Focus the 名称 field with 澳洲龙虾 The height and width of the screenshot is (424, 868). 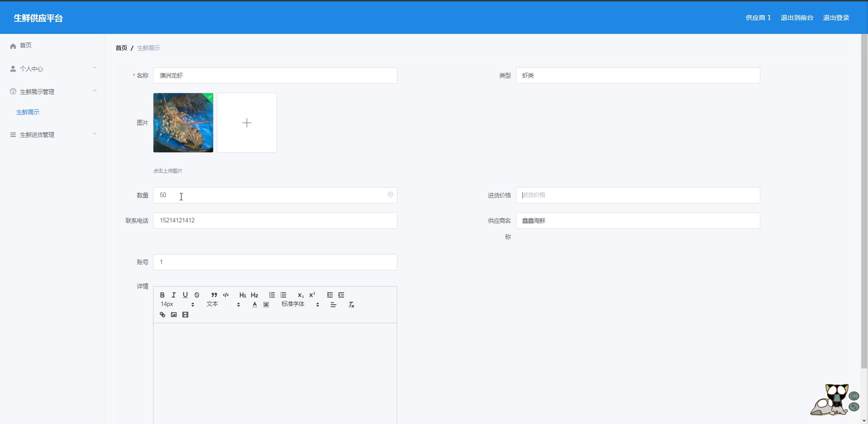click(275, 75)
